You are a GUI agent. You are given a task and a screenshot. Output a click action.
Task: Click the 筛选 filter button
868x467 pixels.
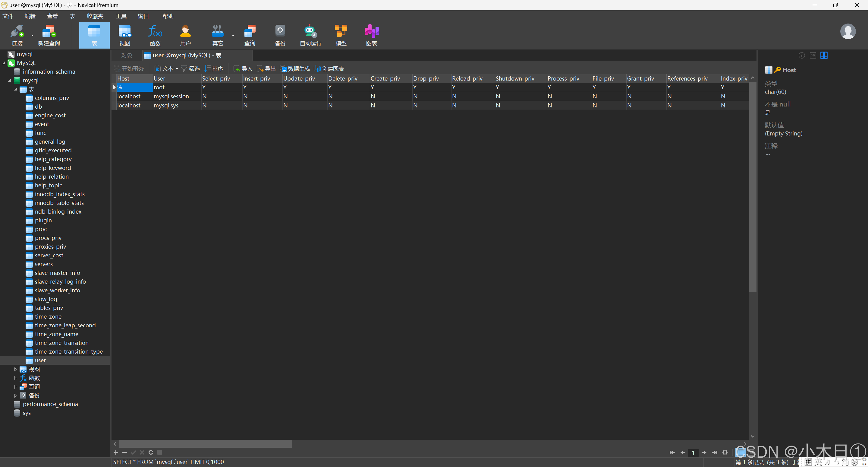click(190, 69)
